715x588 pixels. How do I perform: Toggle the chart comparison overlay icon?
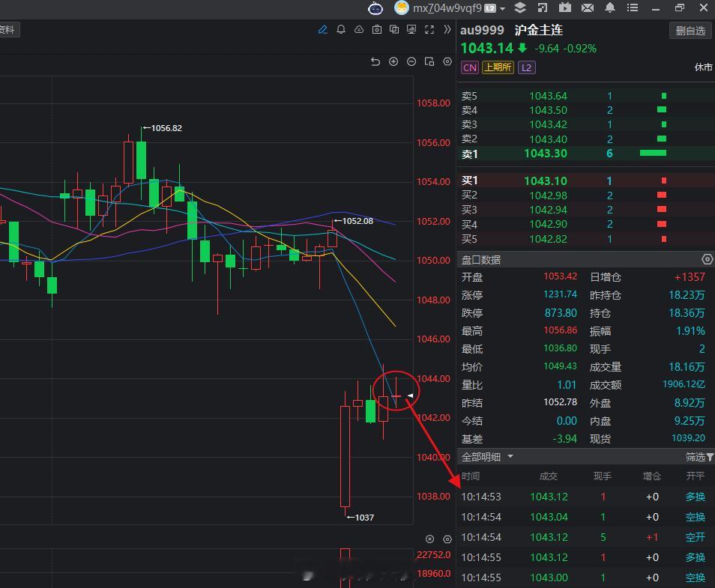click(395, 30)
